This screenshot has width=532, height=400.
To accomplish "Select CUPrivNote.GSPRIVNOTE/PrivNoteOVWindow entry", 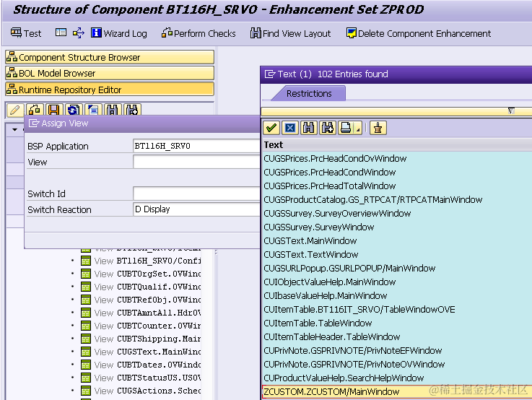I will [x=354, y=365].
